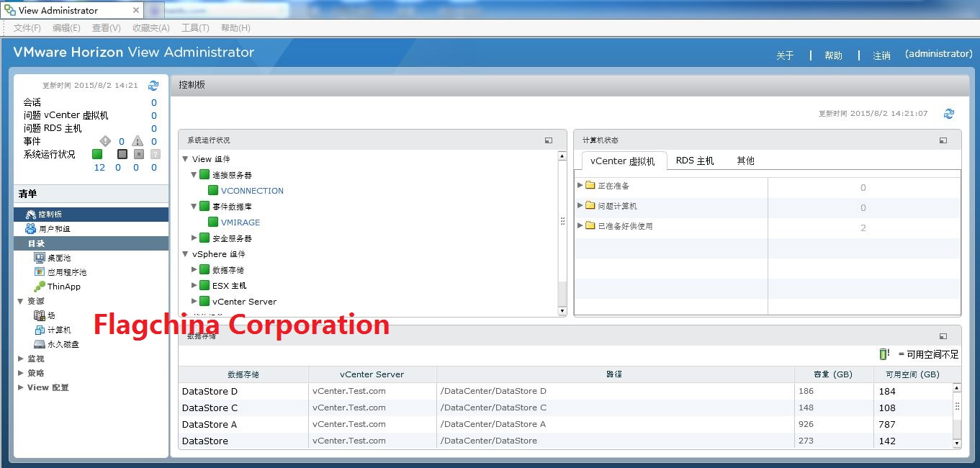Image resolution: width=980 pixels, height=468 pixels.
Task: Click the 用户和组 people icon
Action: click(x=30, y=229)
